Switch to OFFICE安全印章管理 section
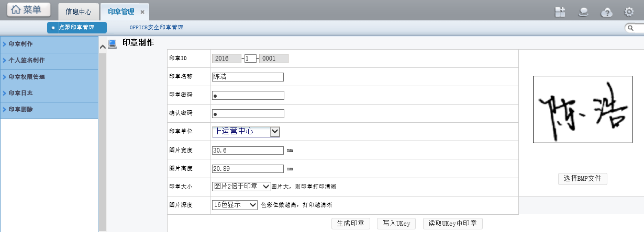644x232 pixels. pyautogui.click(x=156, y=27)
